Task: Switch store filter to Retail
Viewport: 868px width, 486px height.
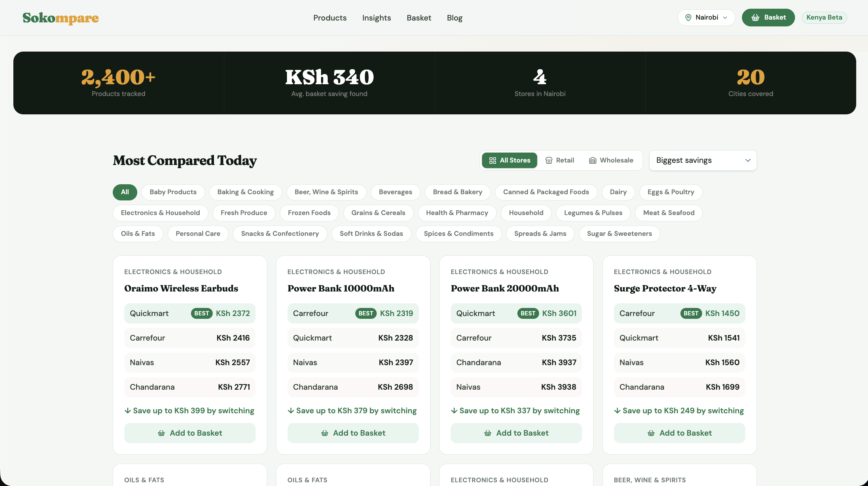Action: [x=560, y=160]
